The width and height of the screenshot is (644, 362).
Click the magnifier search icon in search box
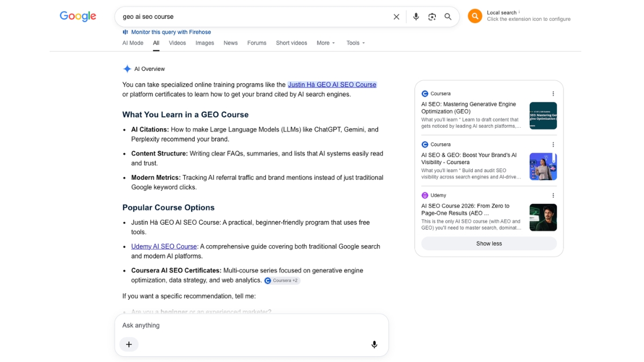coord(448,17)
